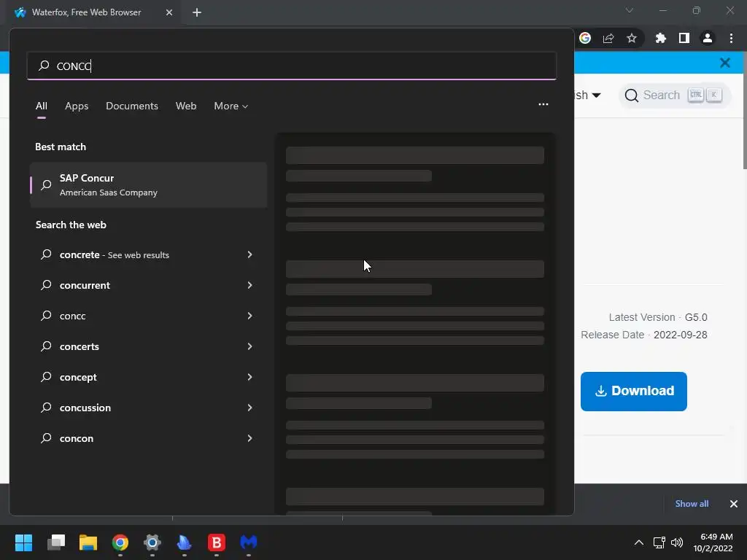The width and height of the screenshot is (747, 560).
Task: Launch File Explorer from the taskbar
Action: (88, 542)
